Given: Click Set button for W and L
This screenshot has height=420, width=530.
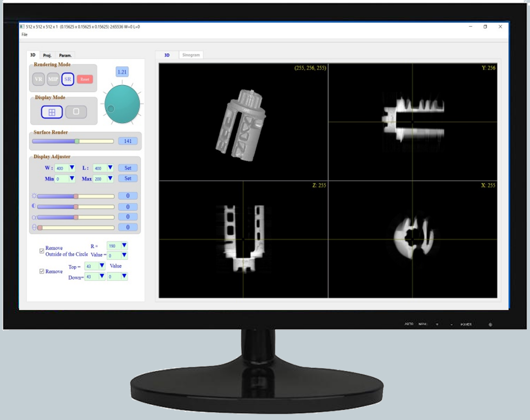Looking at the screenshot, I should [x=128, y=168].
